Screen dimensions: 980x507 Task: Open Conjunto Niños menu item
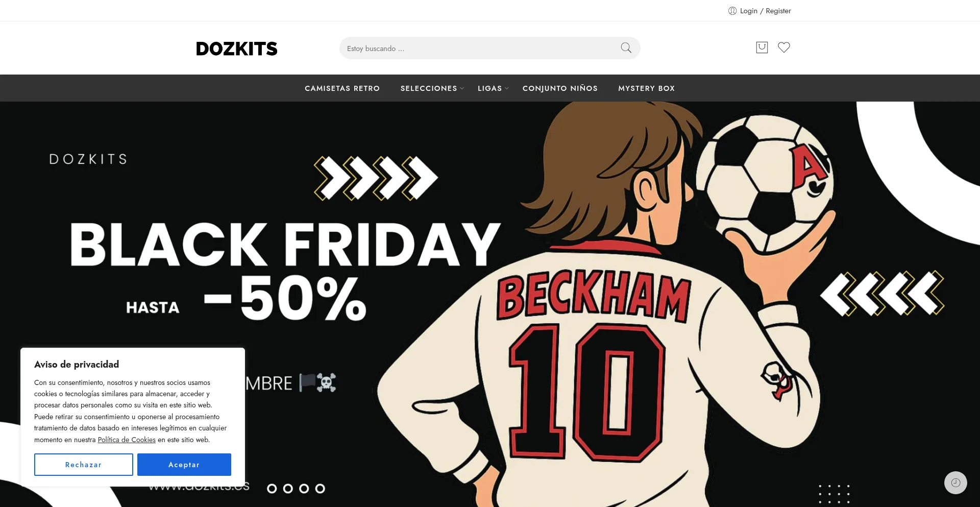click(x=560, y=88)
